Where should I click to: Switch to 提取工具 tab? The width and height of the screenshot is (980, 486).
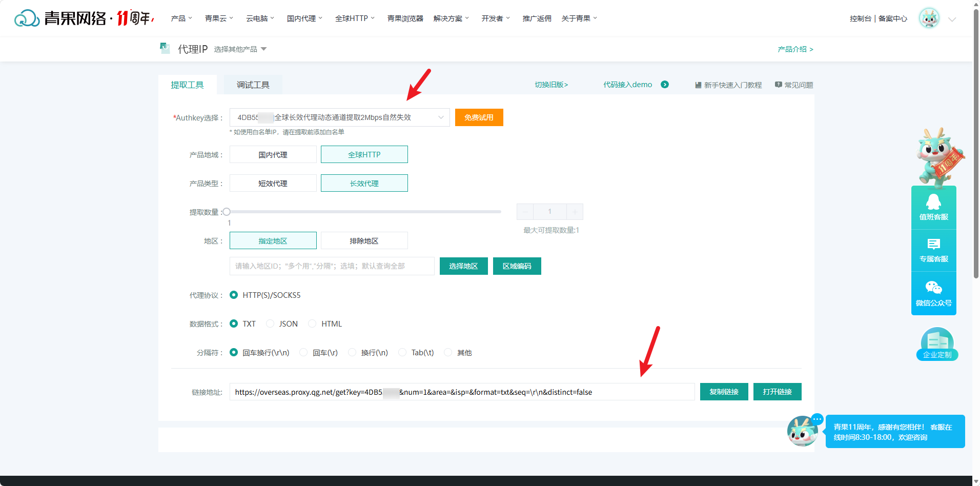pyautogui.click(x=188, y=85)
